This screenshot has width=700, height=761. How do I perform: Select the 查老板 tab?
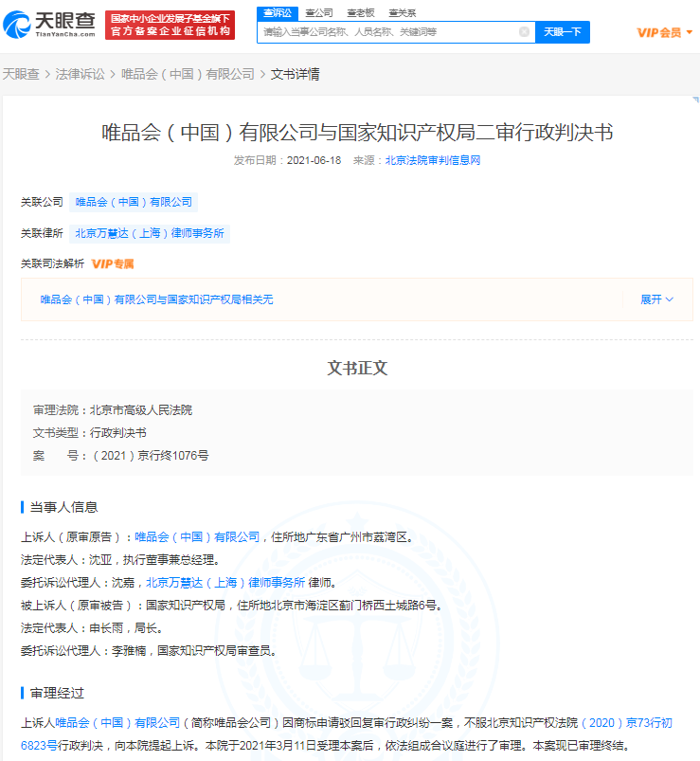coord(361,13)
